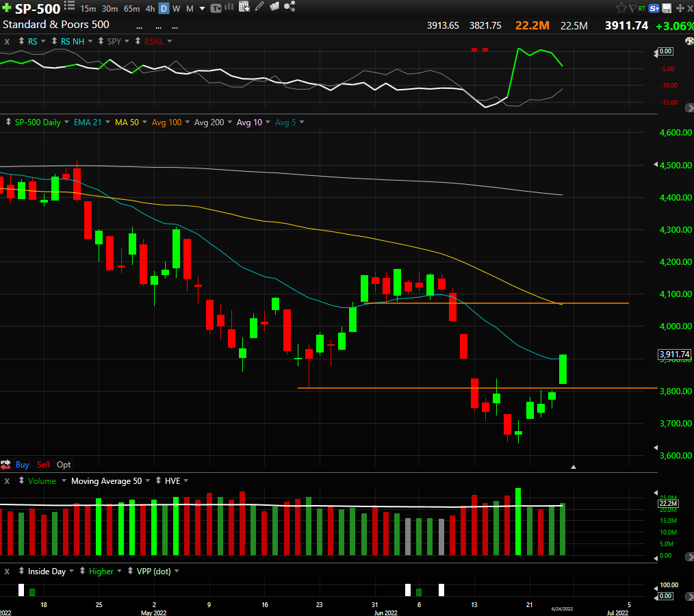Click the RS pane scale scroll arrow
The height and width of the screenshot is (616, 694).
click(x=689, y=107)
